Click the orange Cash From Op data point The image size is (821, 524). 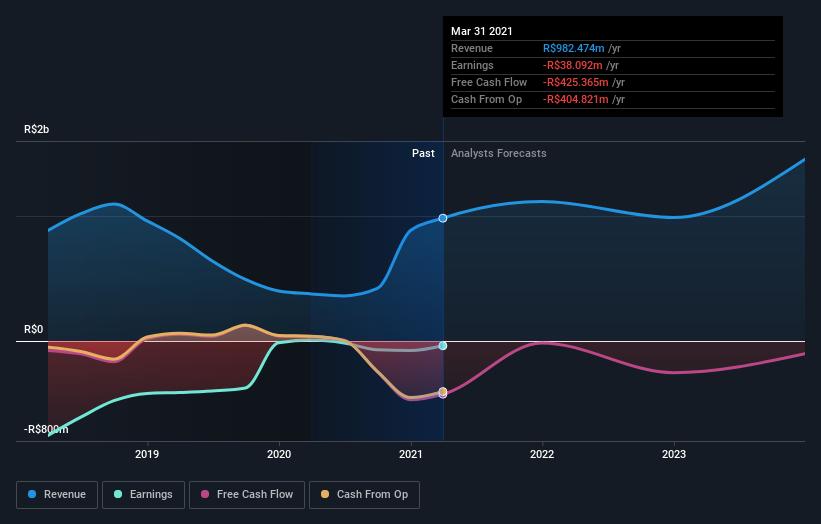[443, 392]
